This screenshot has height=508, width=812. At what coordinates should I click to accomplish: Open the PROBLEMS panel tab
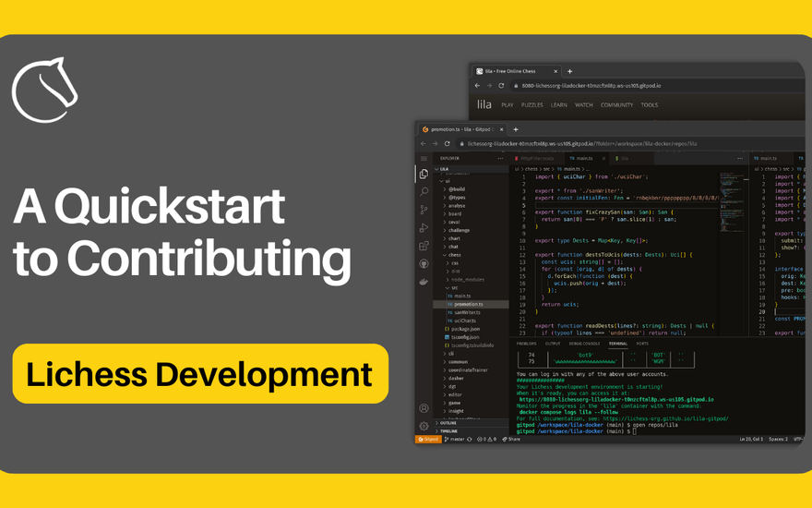click(x=526, y=344)
